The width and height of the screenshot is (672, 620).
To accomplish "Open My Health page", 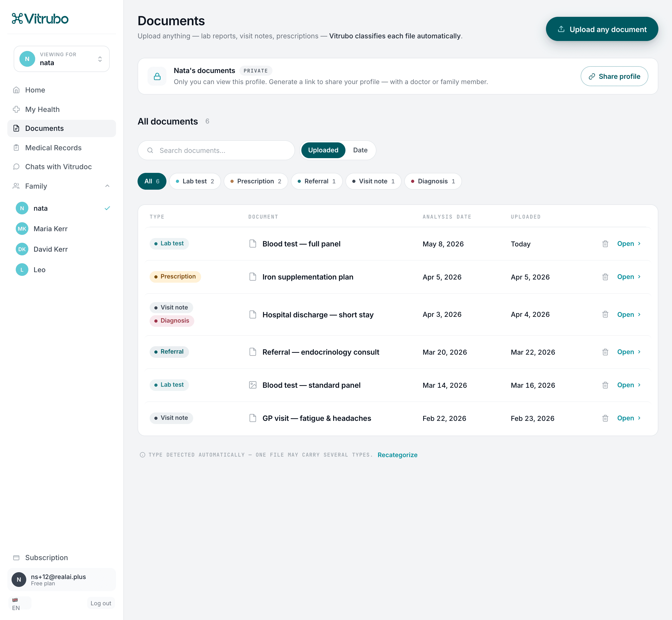I will pyautogui.click(x=62, y=109).
